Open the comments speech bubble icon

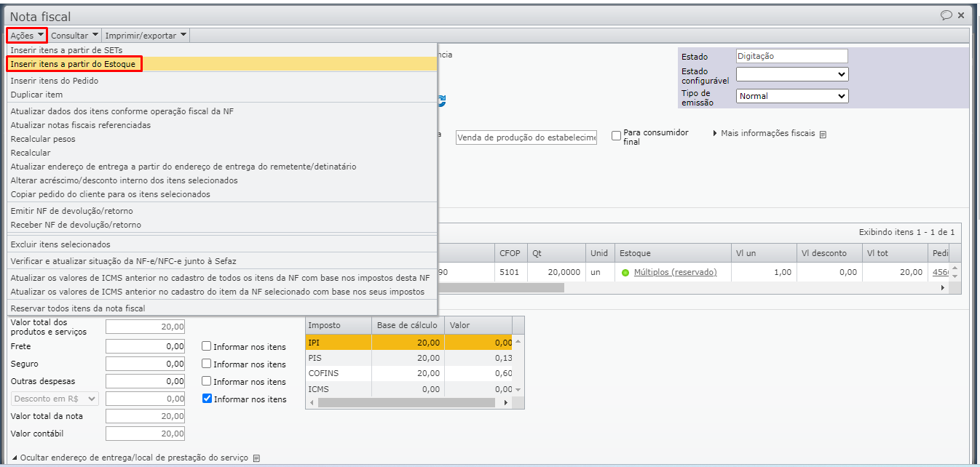click(947, 15)
